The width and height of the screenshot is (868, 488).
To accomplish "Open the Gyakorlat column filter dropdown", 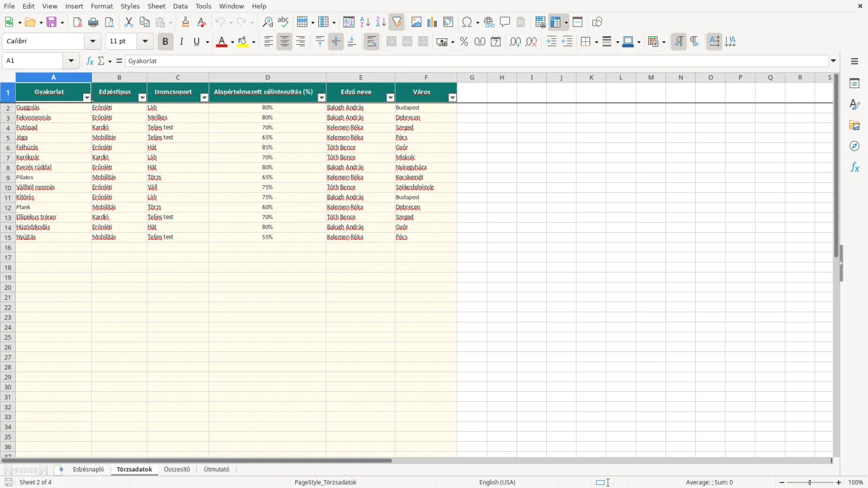I will [87, 98].
